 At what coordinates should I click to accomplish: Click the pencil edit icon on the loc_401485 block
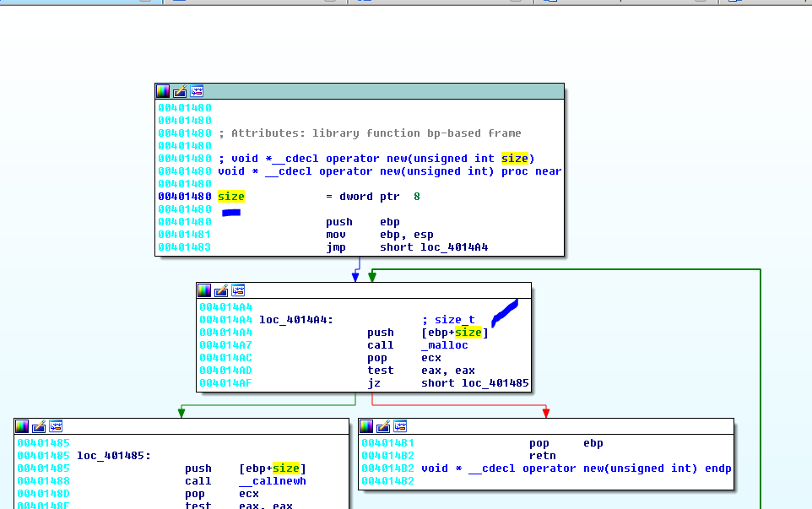[39, 425]
